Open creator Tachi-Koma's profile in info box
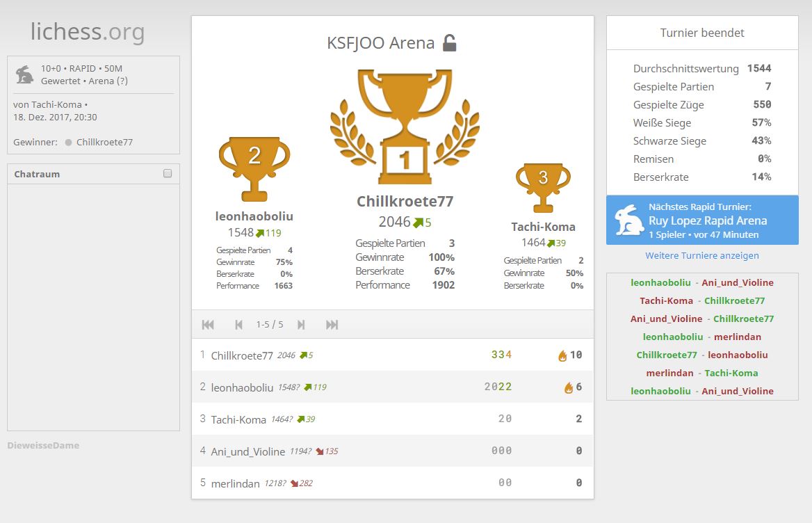812x523 pixels. (x=56, y=104)
